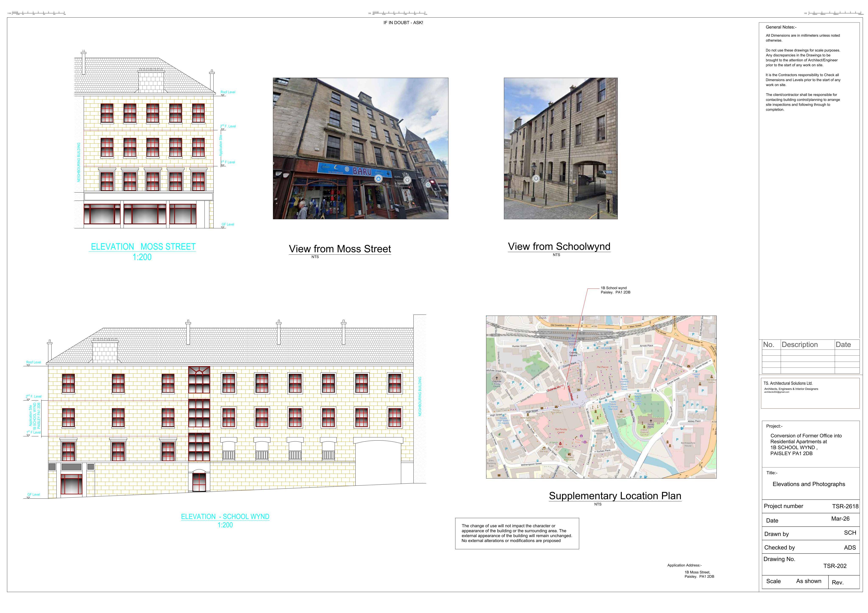The height and width of the screenshot is (613, 868).
Task: Click the '1:200' scale under Moss Street elevation
Action: tap(142, 257)
